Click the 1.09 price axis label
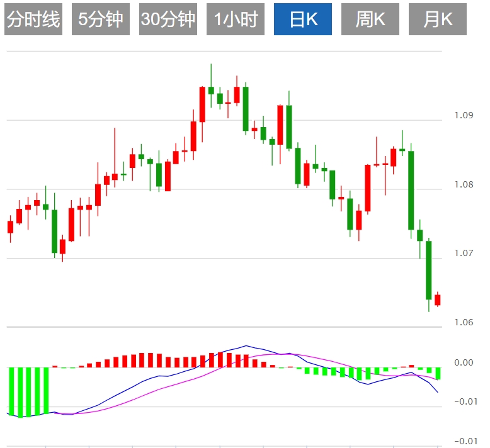This screenshot has height=448, width=490. pos(463,116)
